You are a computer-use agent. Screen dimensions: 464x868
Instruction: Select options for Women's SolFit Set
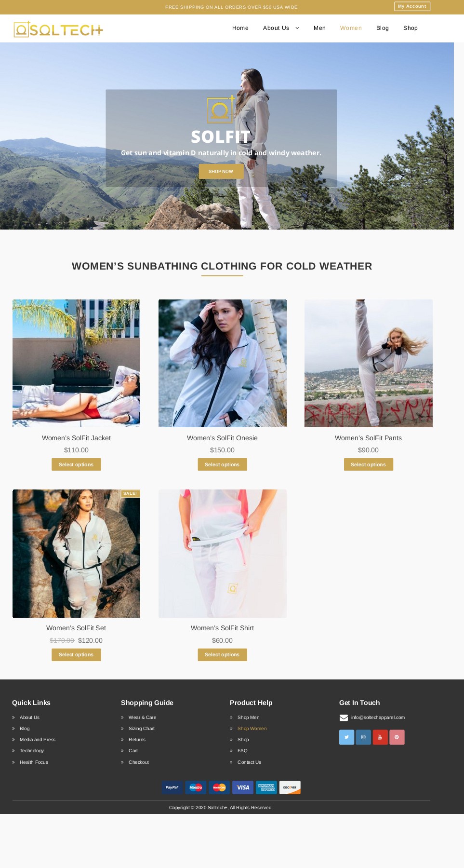[76, 654]
